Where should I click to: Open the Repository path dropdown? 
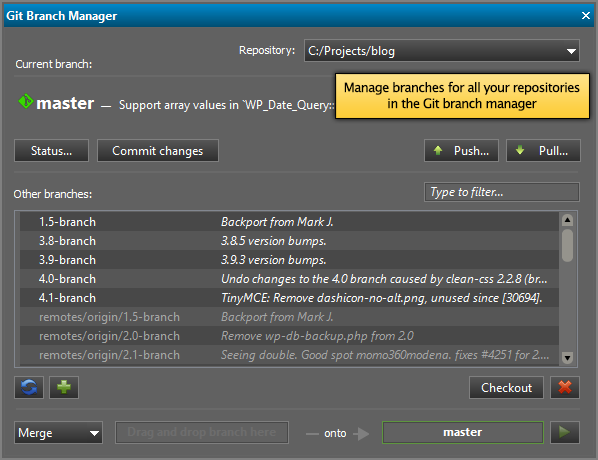pyautogui.click(x=442, y=51)
